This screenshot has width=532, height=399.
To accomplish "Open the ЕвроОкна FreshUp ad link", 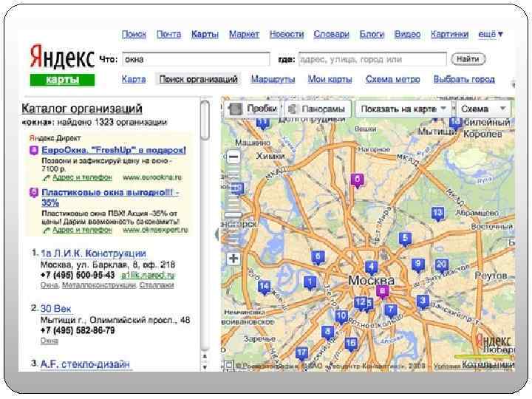I will click(114, 150).
